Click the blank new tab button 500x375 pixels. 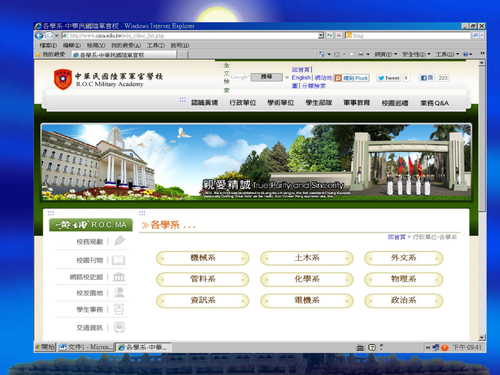point(183,55)
